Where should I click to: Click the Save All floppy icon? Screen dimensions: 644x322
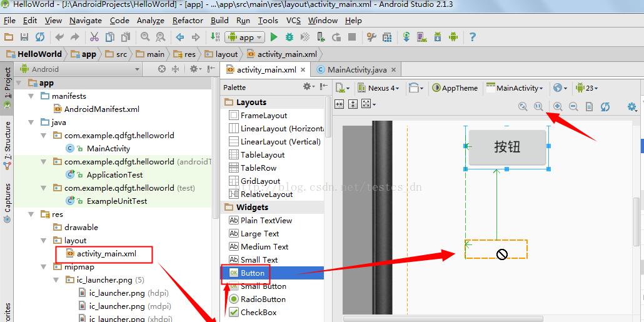tap(24, 37)
